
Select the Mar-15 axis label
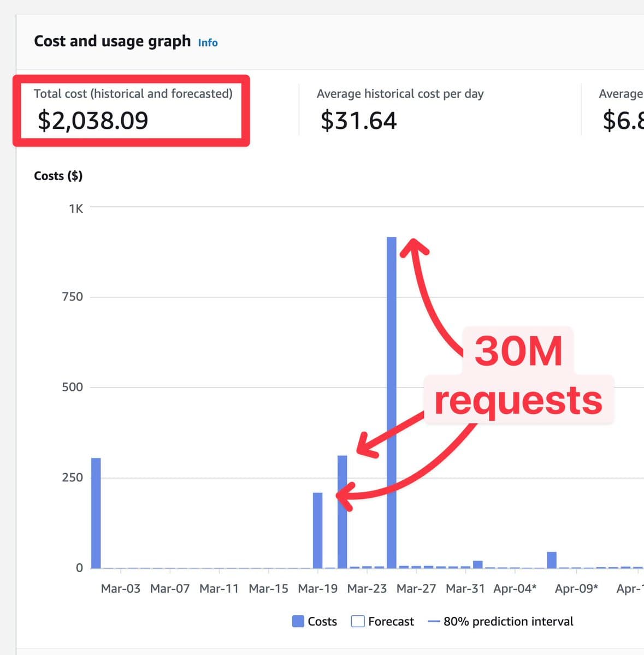[268, 589]
